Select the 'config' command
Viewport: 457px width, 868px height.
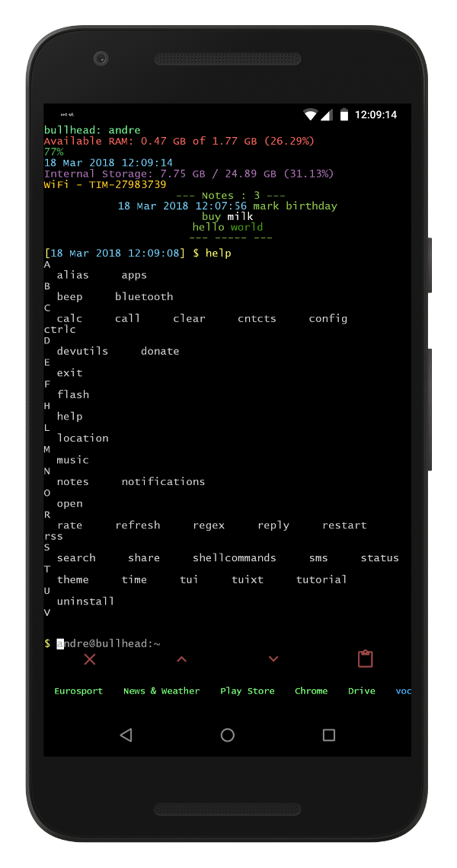pyautogui.click(x=328, y=319)
